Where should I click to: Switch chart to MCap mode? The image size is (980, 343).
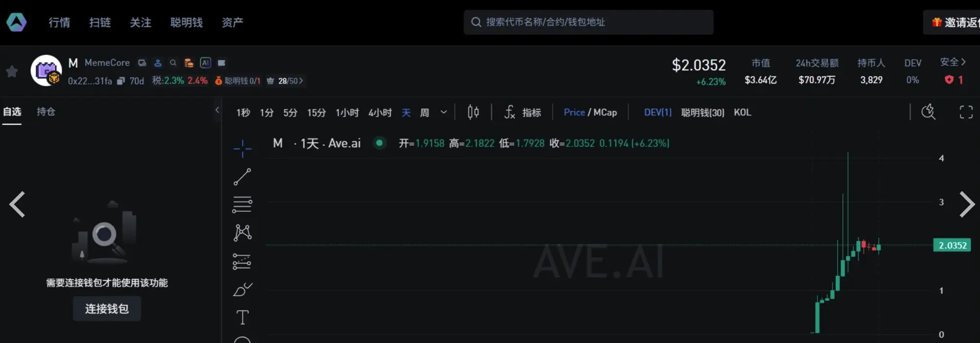[605, 112]
